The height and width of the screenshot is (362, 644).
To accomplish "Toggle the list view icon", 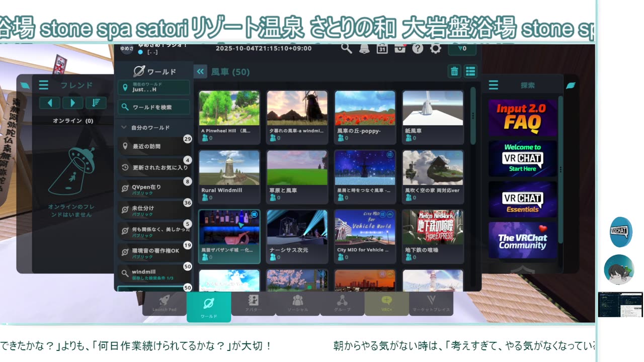I will 470,71.
